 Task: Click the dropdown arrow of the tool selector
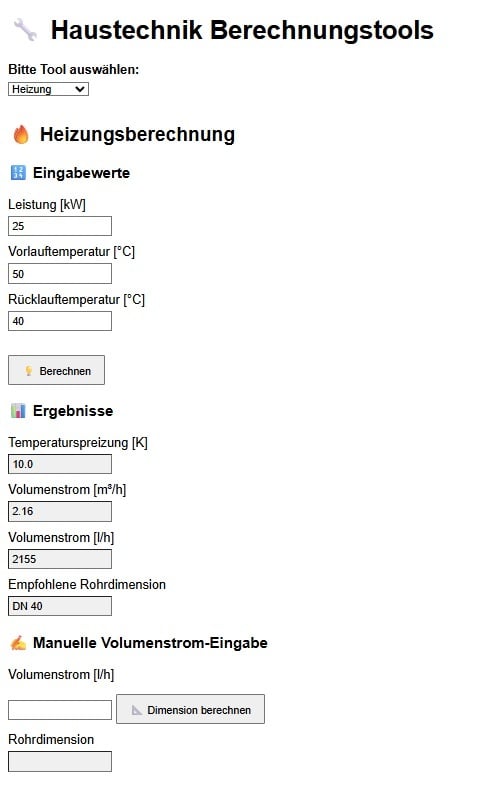(x=80, y=89)
